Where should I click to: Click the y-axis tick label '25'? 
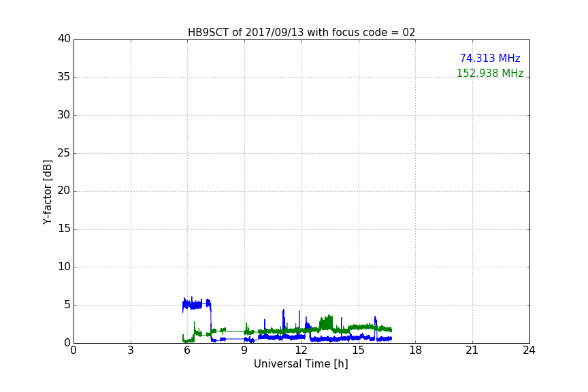pos(64,153)
